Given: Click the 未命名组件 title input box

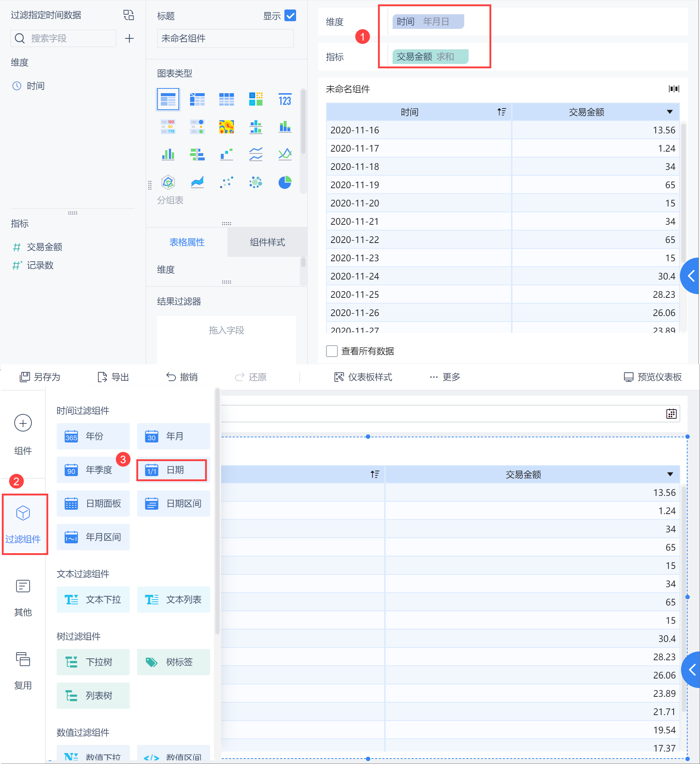Looking at the screenshot, I should (225, 38).
